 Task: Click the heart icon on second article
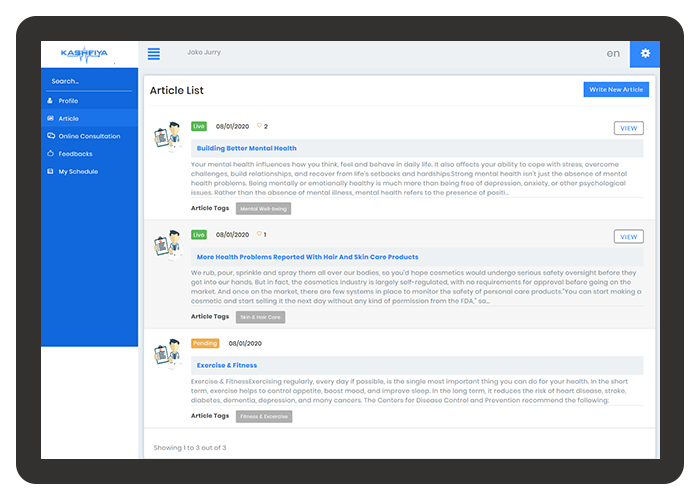(259, 234)
